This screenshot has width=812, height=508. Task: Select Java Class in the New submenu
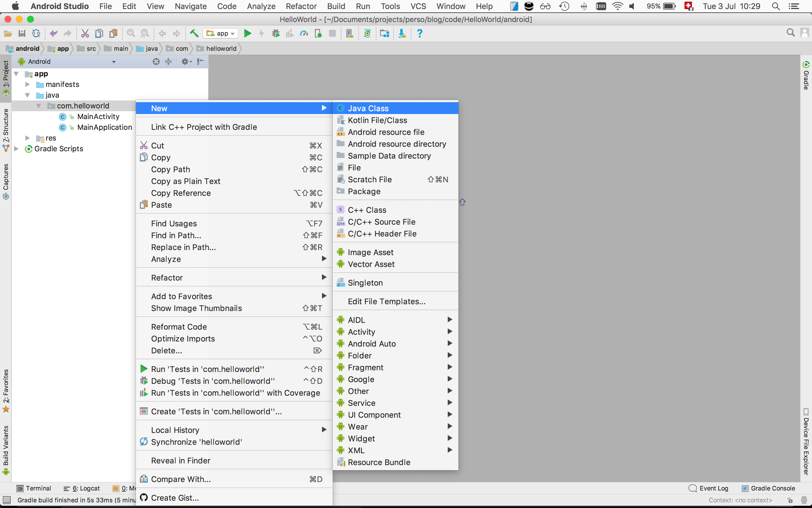pyautogui.click(x=396, y=108)
